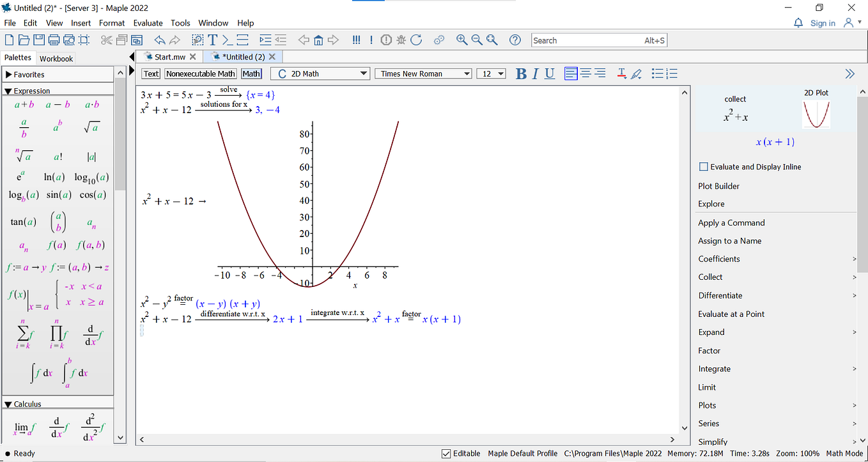Collapse the context panel with double chevron

pyautogui.click(x=850, y=73)
